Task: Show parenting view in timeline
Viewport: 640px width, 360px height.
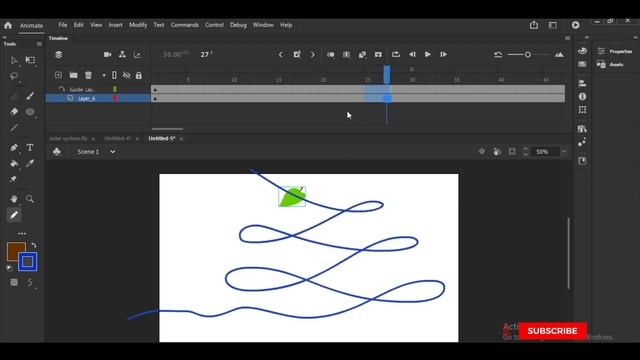Action: [122, 54]
